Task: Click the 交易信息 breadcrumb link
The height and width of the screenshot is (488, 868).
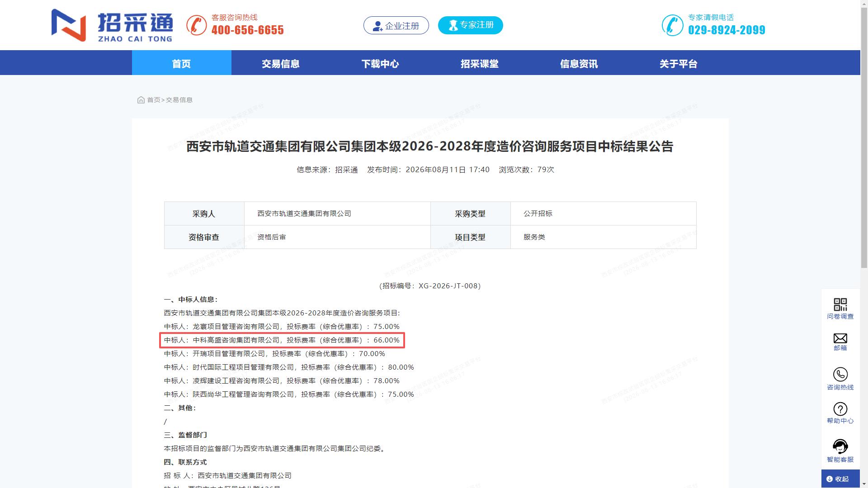Action: point(179,100)
